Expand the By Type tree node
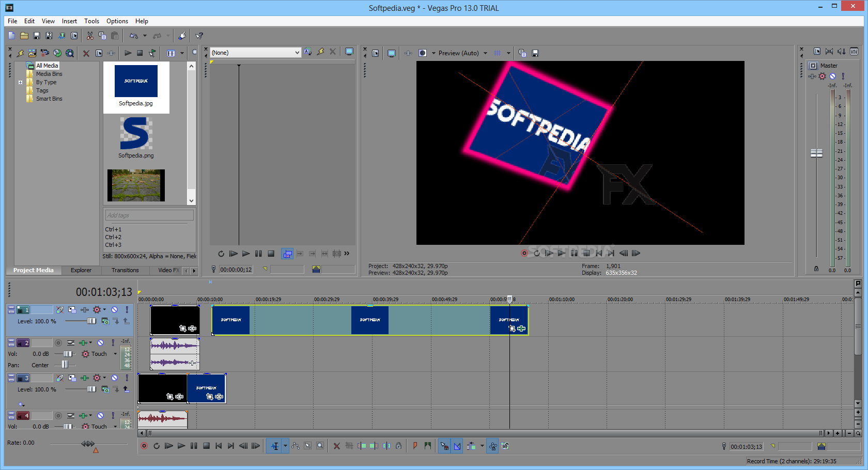Screen dimensions: 868x470 [20, 82]
